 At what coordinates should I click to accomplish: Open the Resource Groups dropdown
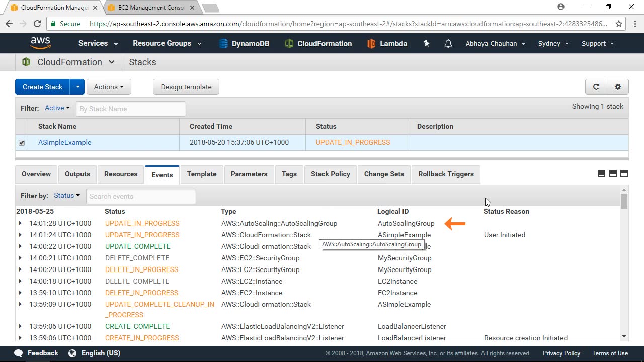tap(167, 43)
